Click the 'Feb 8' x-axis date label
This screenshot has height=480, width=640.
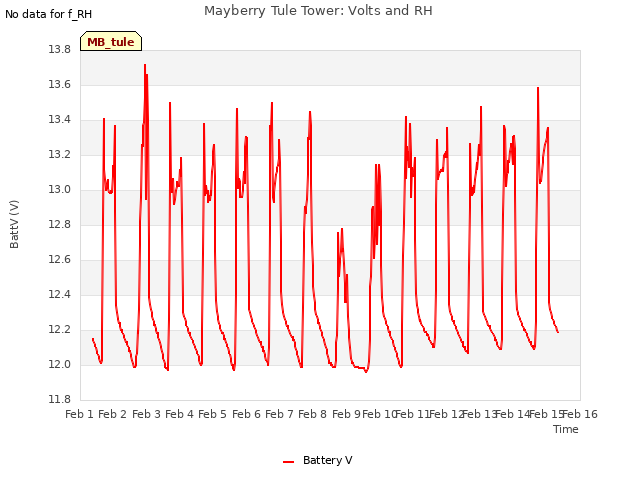click(x=313, y=414)
